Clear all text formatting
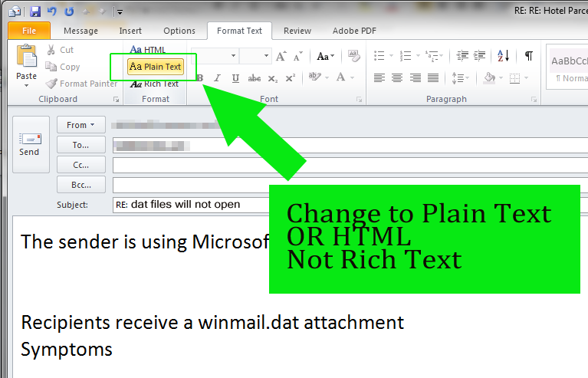588x378 pixels. click(x=353, y=56)
